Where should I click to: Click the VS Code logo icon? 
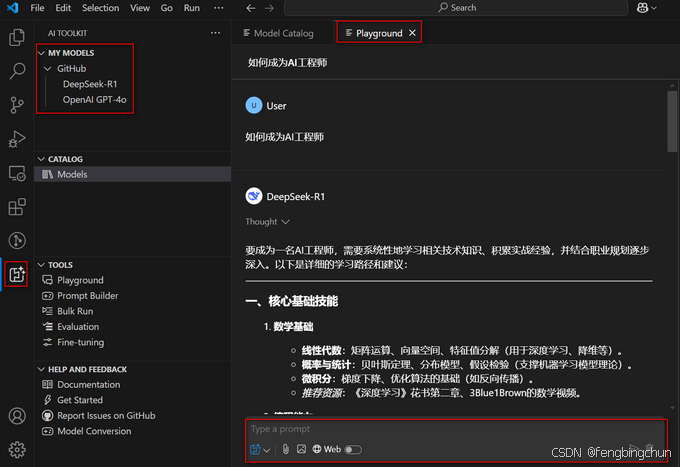coord(13,8)
